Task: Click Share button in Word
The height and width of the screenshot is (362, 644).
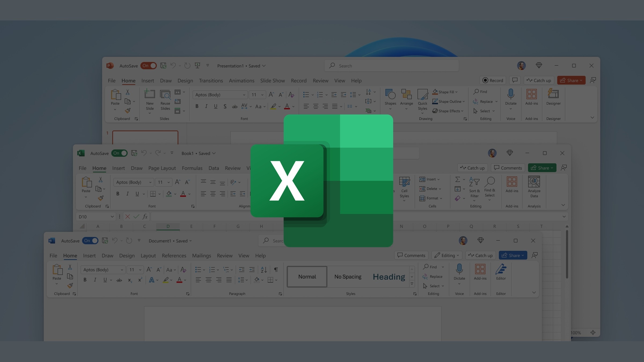Action: pos(513,255)
